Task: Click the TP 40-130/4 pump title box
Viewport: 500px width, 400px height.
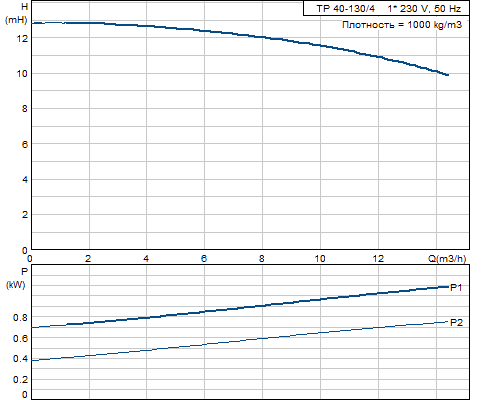Action: coord(386,8)
